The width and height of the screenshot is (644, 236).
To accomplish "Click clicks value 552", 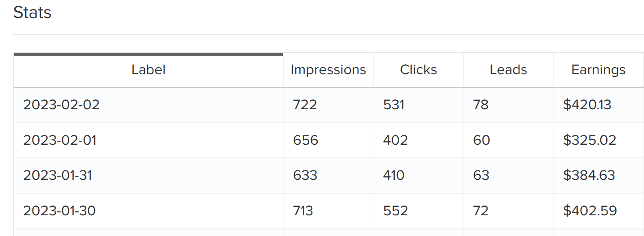I will coord(396,211).
